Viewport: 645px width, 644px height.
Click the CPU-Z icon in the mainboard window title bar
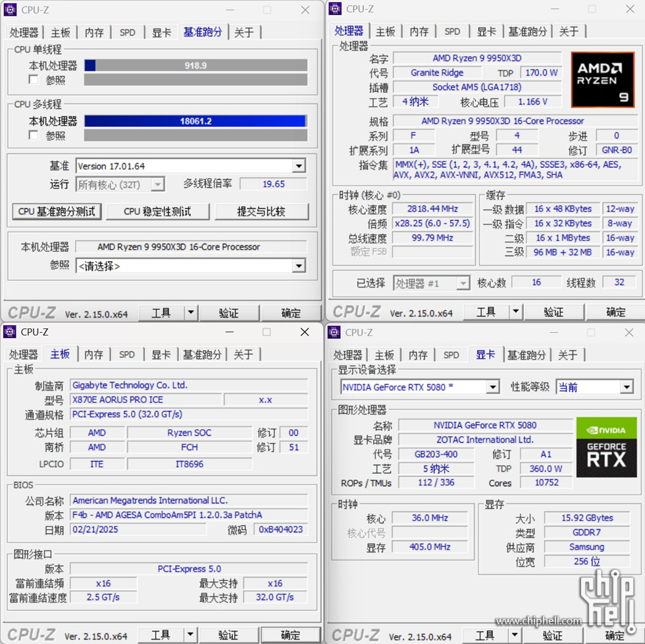tap(9, 332)
